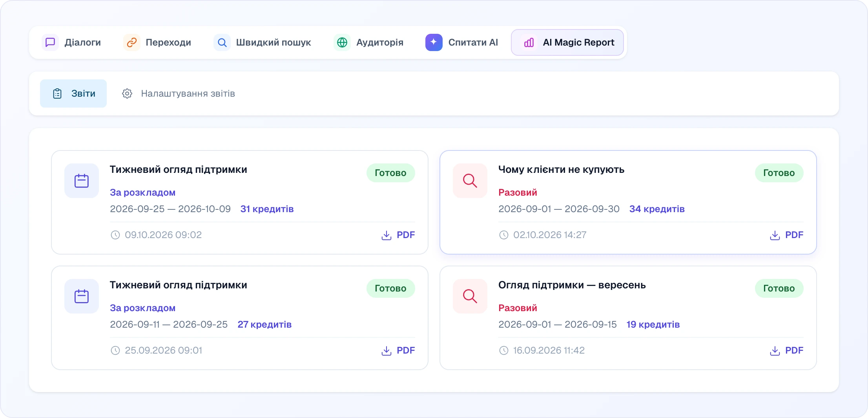Click the download arrow icon near 09.10.2026 09:02

[x=387, y=235]
